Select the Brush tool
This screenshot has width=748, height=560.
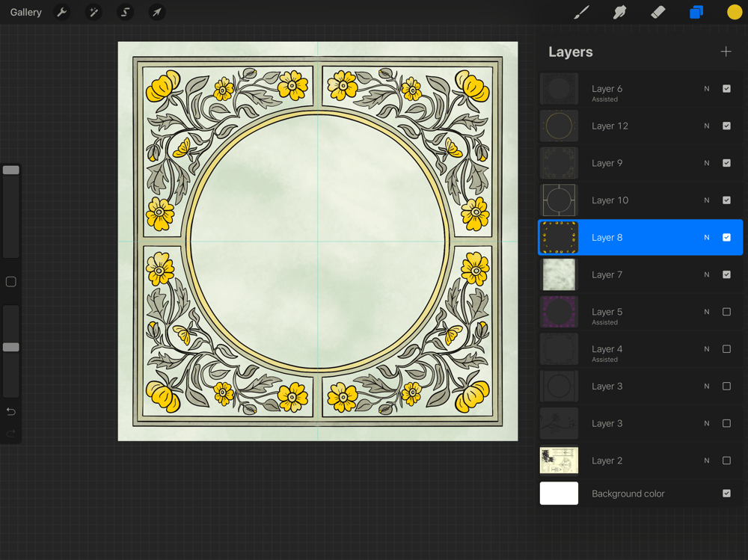(x=581, y=12)
